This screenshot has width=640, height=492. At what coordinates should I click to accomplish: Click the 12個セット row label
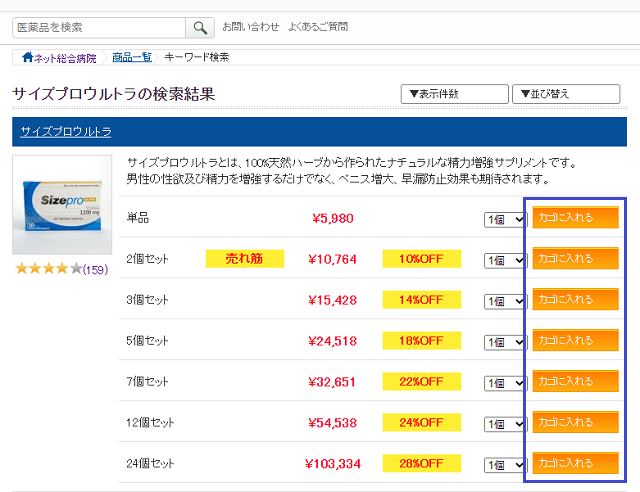click(x=150, y=422)
